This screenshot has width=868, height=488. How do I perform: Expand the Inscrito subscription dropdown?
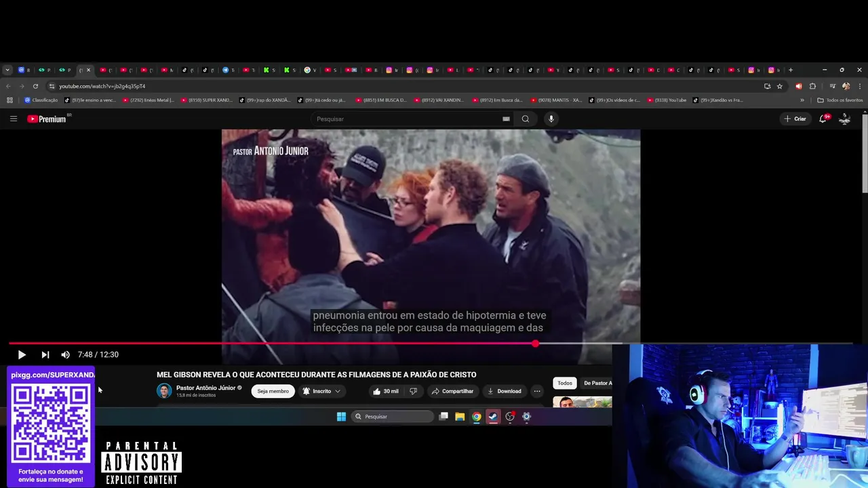[321, 391]
